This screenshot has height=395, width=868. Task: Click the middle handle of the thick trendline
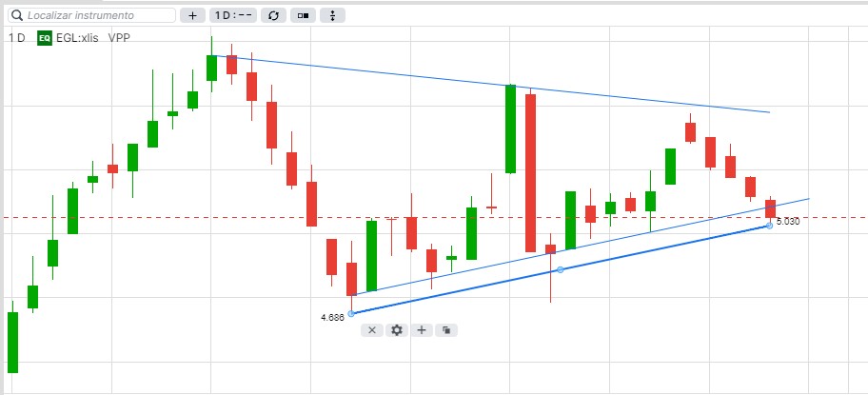(561, 270)
